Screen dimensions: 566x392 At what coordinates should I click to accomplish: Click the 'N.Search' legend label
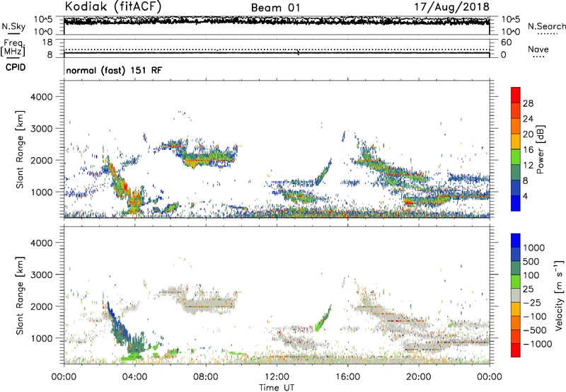pyautogui.click(x=546, y=26)
